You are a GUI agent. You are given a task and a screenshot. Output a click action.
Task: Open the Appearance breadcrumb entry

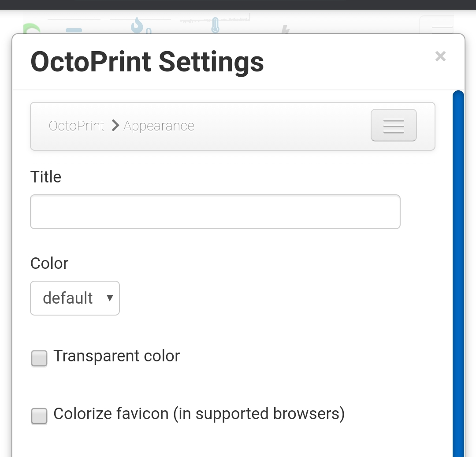pos(158,126)
